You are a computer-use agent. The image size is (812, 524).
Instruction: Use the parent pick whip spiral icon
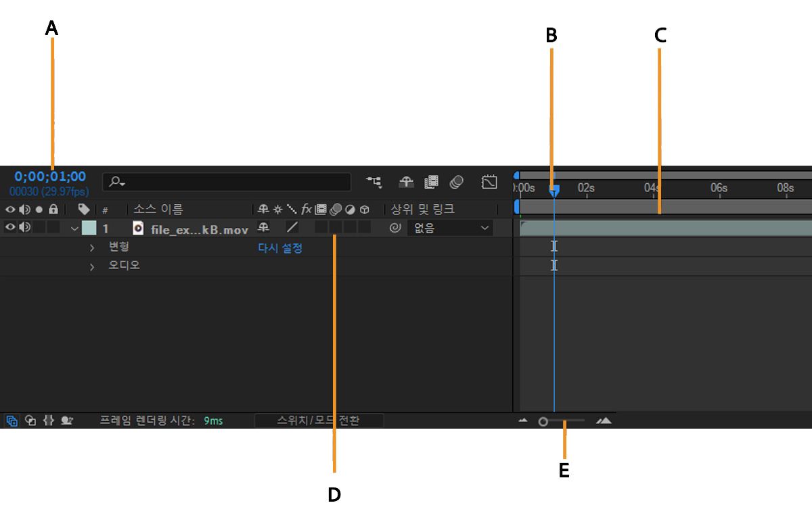click(x=395, y=228)
